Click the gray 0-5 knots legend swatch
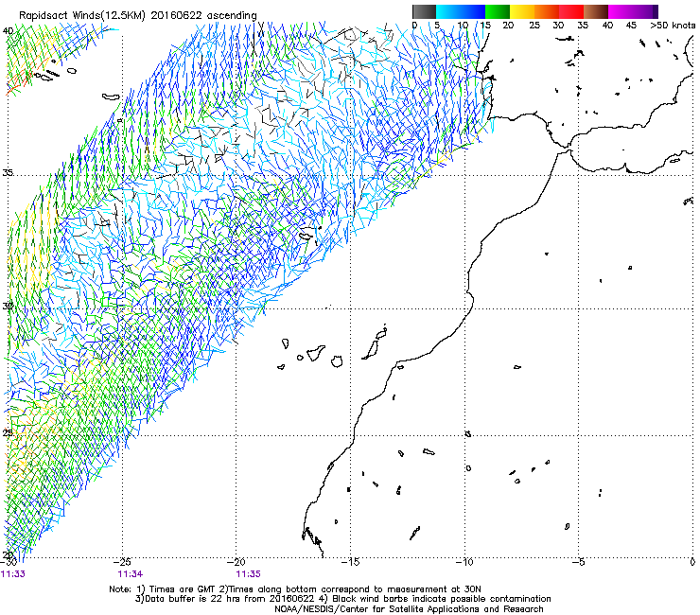700x615 pixels. 424,11
